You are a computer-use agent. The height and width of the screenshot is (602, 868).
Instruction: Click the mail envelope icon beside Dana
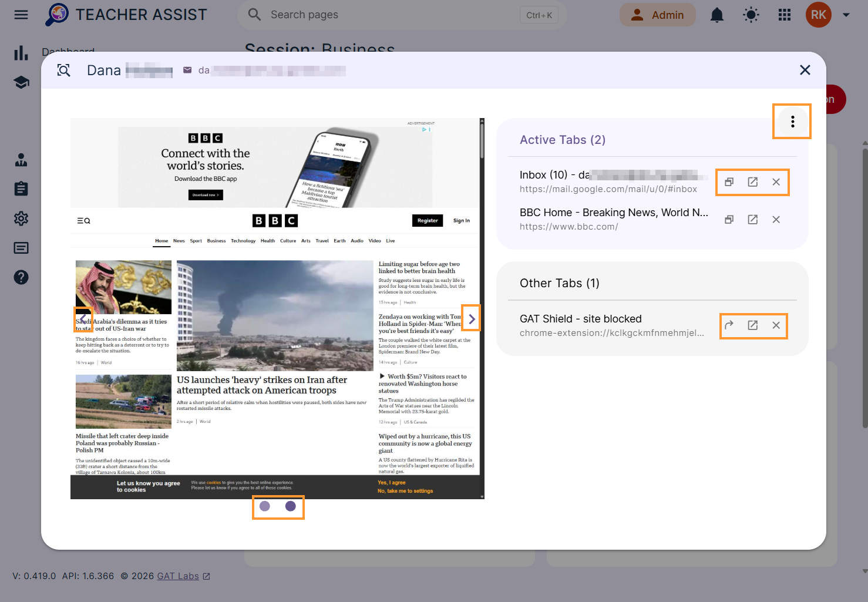tap(187, 70)
